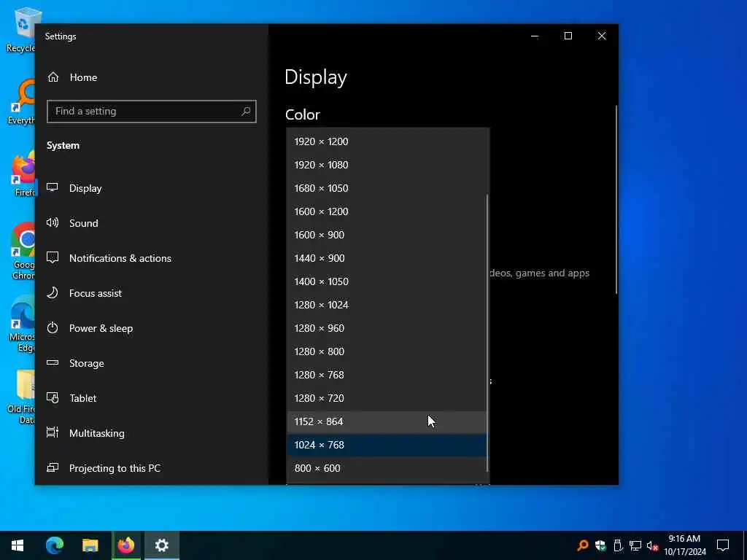Open File Explorer from the taskbar

(90, 545)
